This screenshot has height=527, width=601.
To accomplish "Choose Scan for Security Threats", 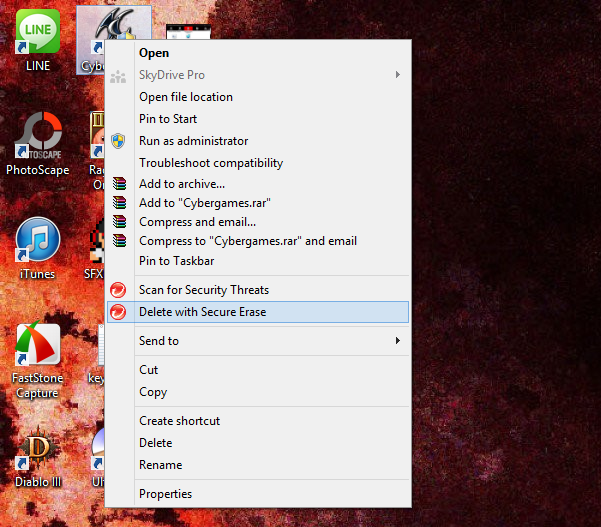I will (258, 290).
